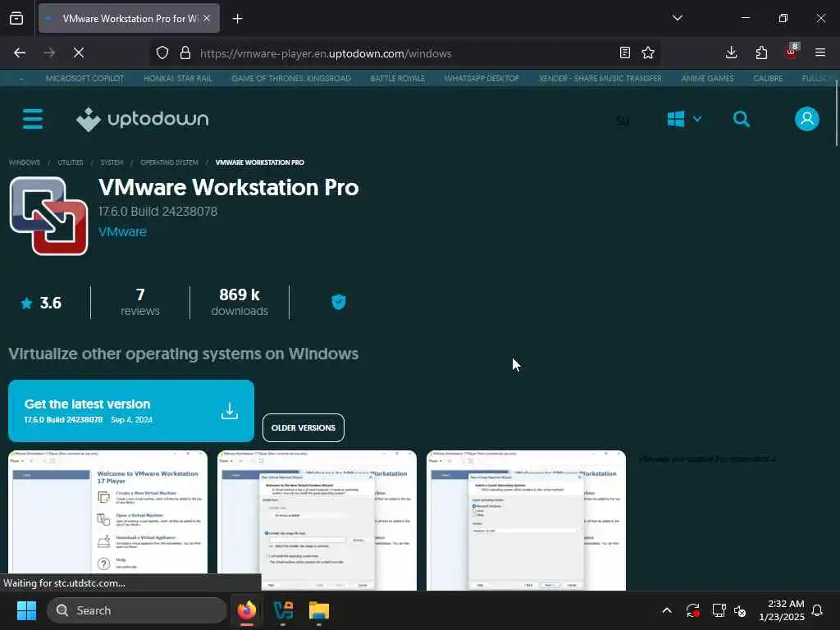Click the taskbar Search box
Screen dimensions: 840x630
pyautogui.click(x=137, y=610)
